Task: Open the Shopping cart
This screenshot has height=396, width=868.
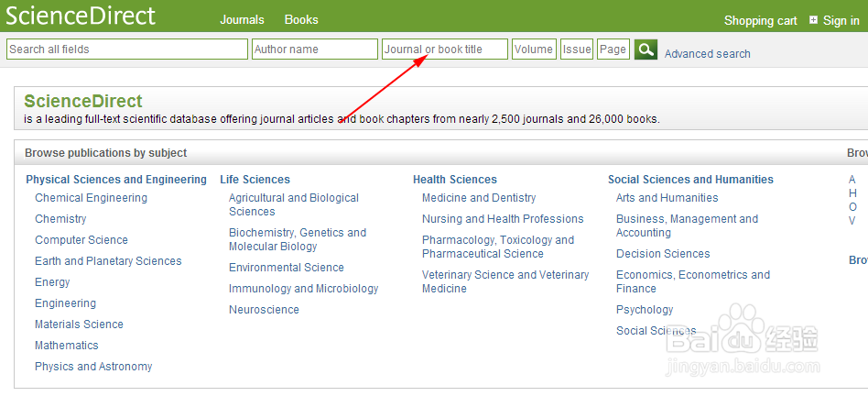Action: point(760,20)
